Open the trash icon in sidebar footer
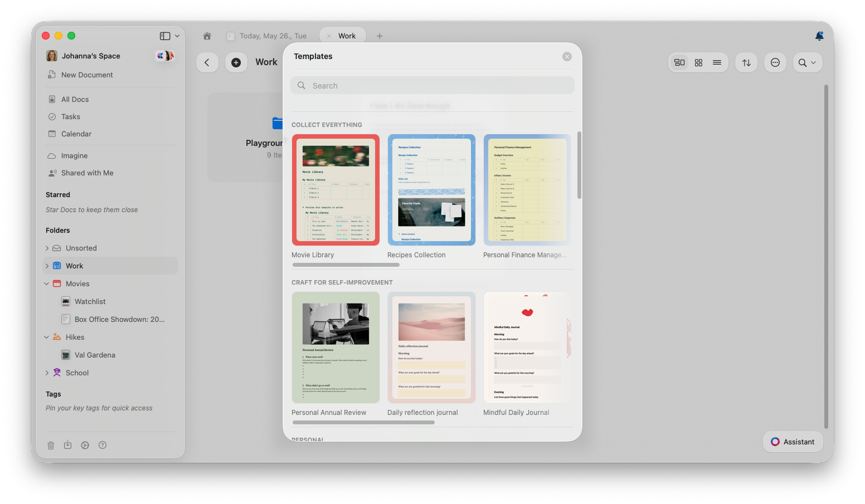The image size is (865, 504). click(x=51, y=445)
